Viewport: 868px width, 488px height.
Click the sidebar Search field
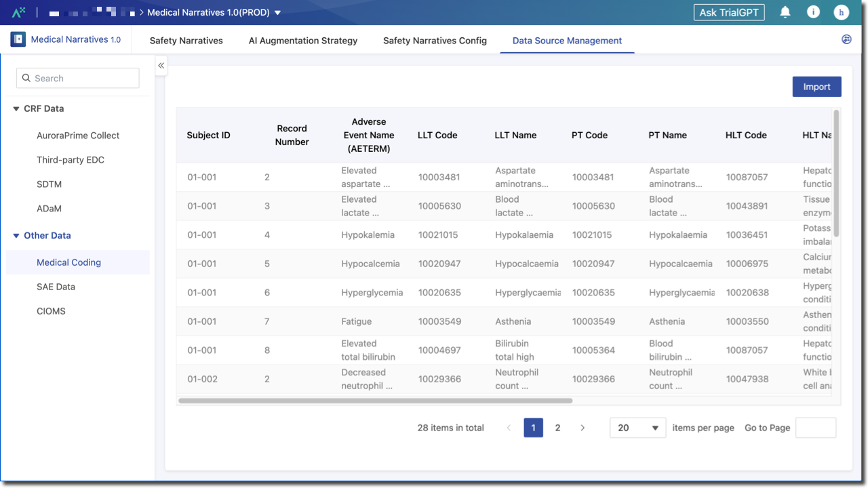click(x=78, y=78)
